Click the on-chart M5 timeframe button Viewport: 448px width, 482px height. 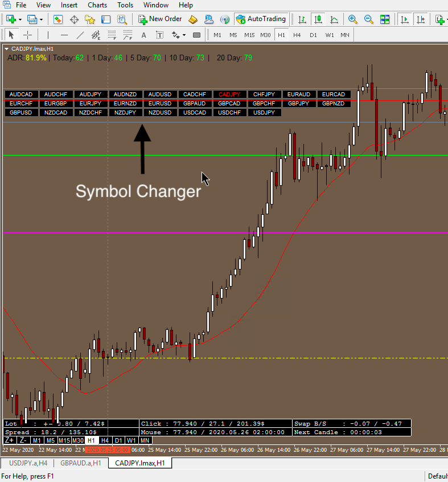[x=50, y=440]
